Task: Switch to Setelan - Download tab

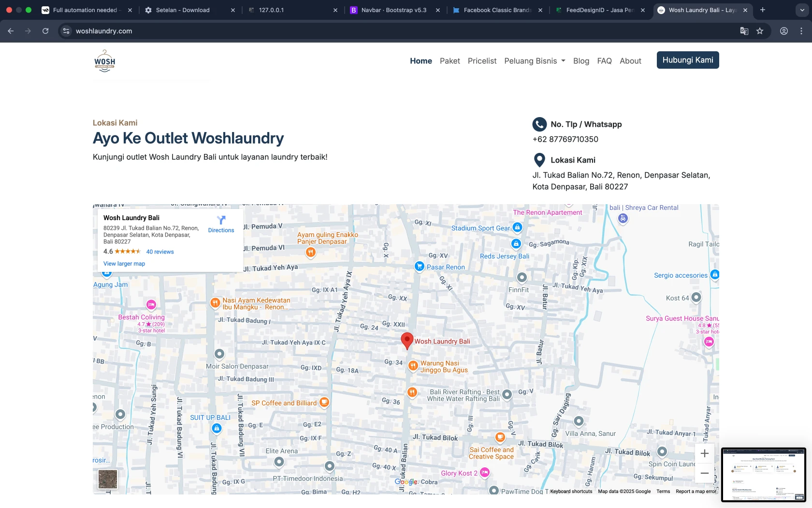Action: [190, 10]
